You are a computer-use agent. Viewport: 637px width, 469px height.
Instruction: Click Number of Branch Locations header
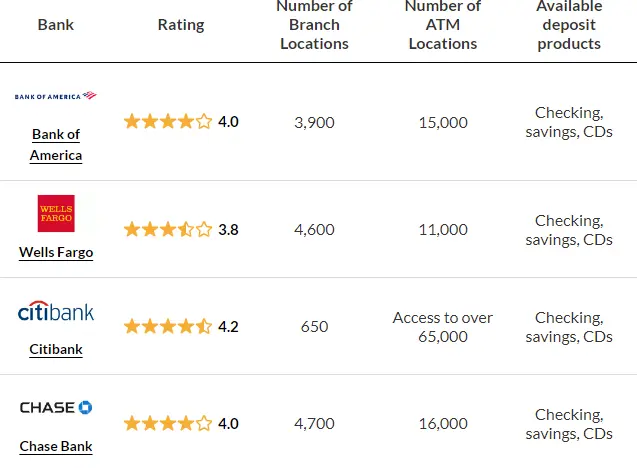(x=314, y=25)
